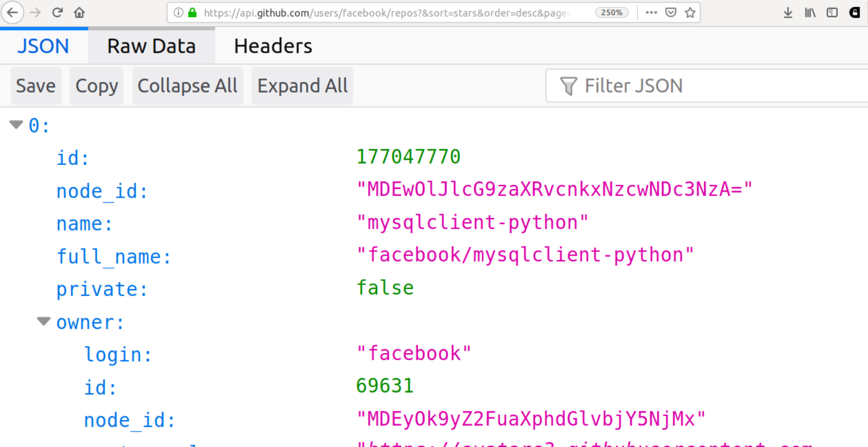This screenshot has height=447, width=868.
Task: Reset the 250% zoom level badge
Action: click(612, 12)
